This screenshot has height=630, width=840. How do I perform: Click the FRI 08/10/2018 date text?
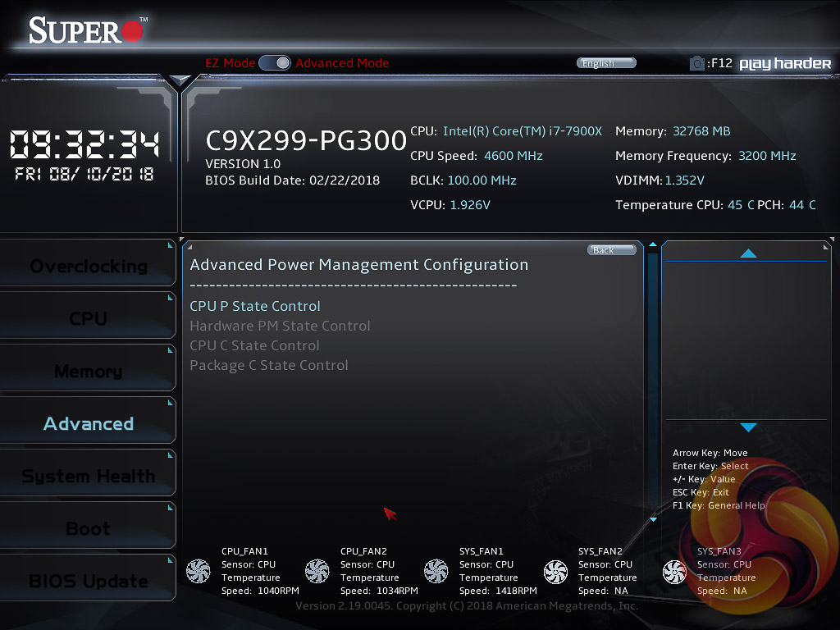(x=84, y=174)
